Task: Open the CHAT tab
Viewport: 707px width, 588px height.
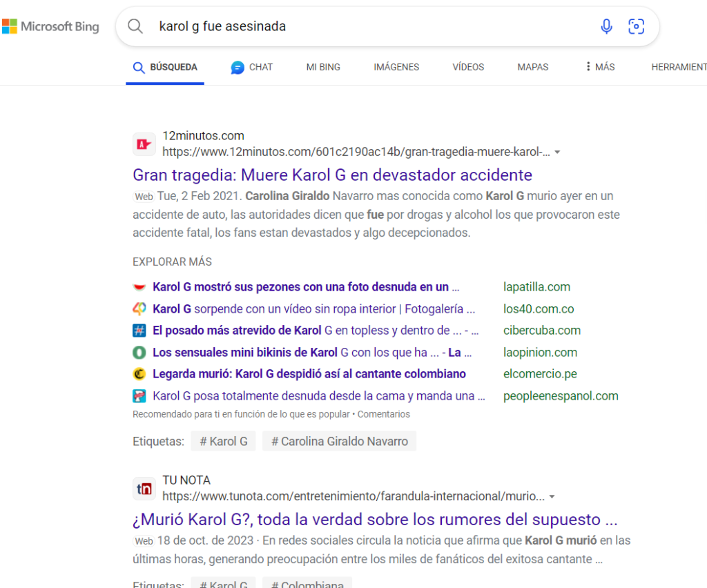Action: [252, 67]
